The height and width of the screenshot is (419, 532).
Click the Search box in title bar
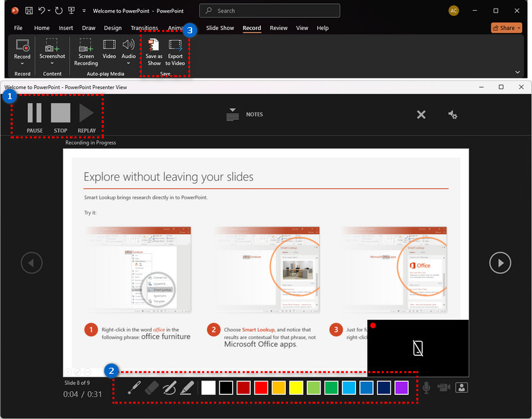(x=269, y=11)
